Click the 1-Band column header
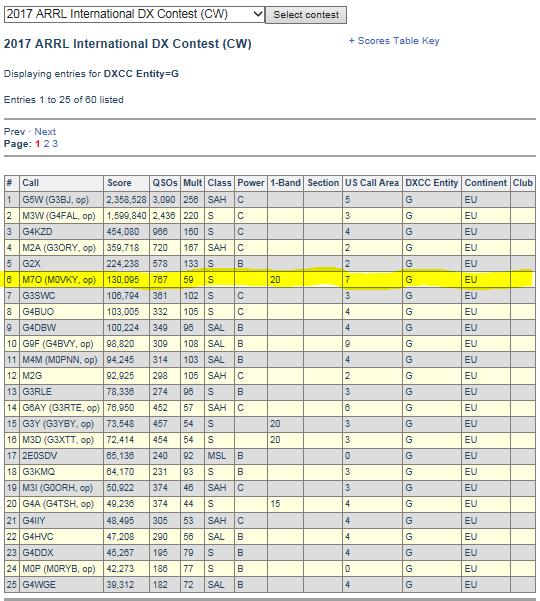This screenshot has width=540, height=601. point(285,183)
